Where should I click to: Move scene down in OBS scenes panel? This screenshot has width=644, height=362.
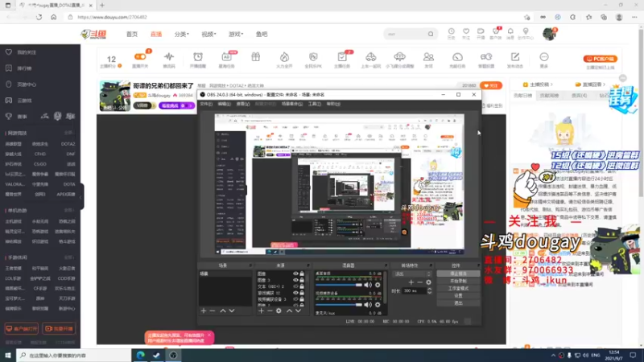point(232,311)
